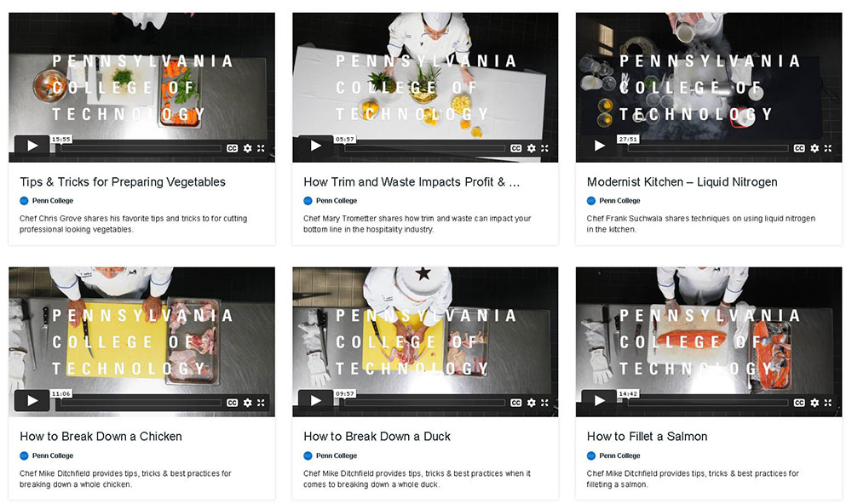Seek on the Fillet a Salmon progress bar
Viewport: 852px width, 504px height.
pyautogui.click(x=707, y=403)
